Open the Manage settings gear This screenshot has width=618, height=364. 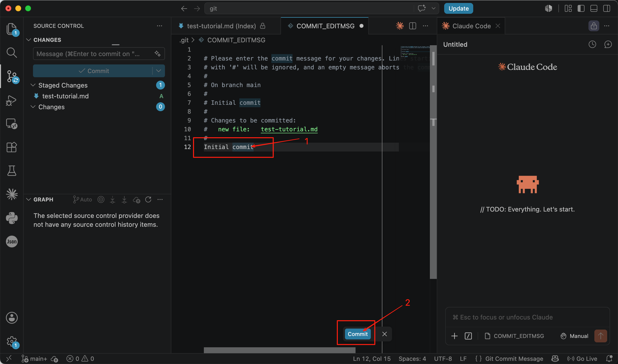[12, 341]
